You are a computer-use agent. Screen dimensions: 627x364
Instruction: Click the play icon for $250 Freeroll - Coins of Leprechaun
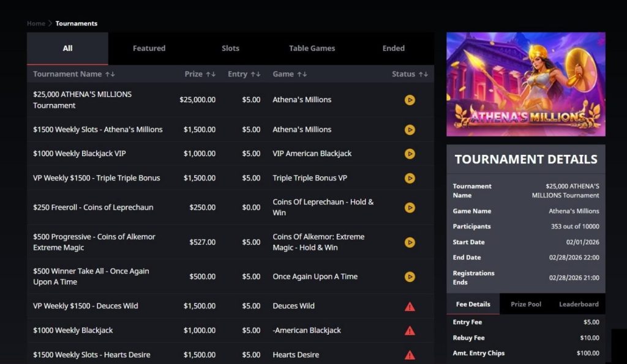[x=410, y=207]
